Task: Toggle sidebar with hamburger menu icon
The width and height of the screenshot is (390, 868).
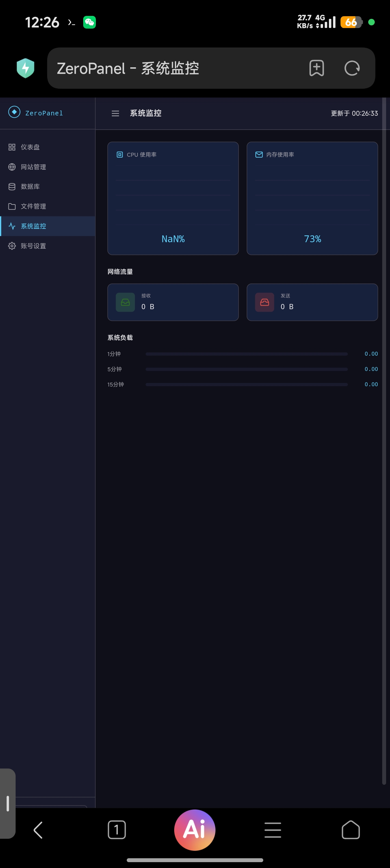Action: (115, 113)
